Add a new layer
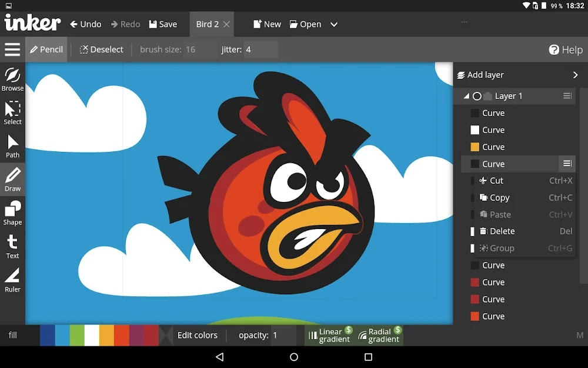 pos(480,75)
